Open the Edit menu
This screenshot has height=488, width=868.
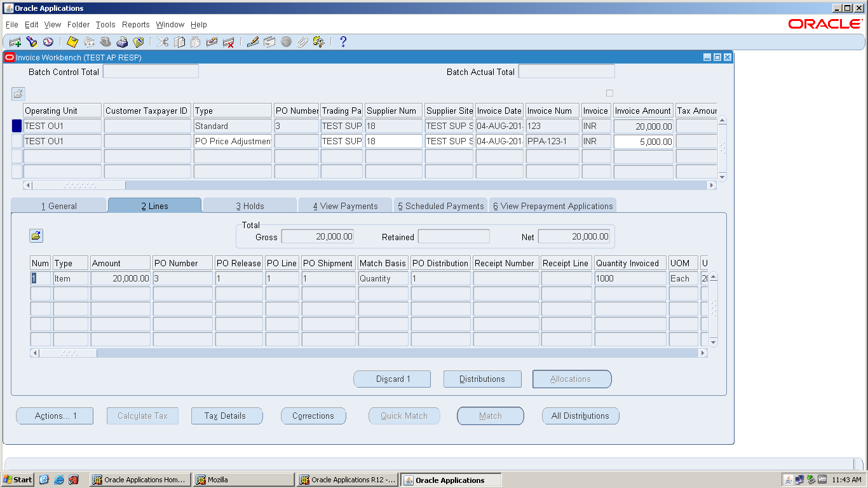(32, 25)
